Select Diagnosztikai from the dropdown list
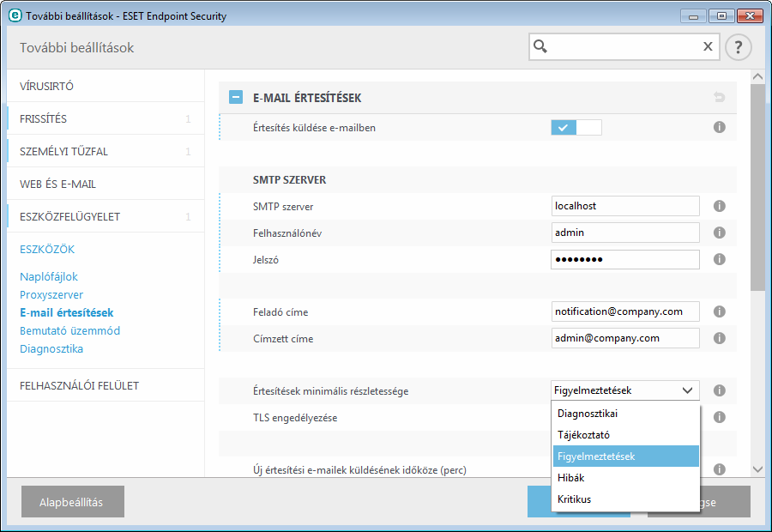Image resolution: width=772 pixels, height=532 pixels. 626,414
